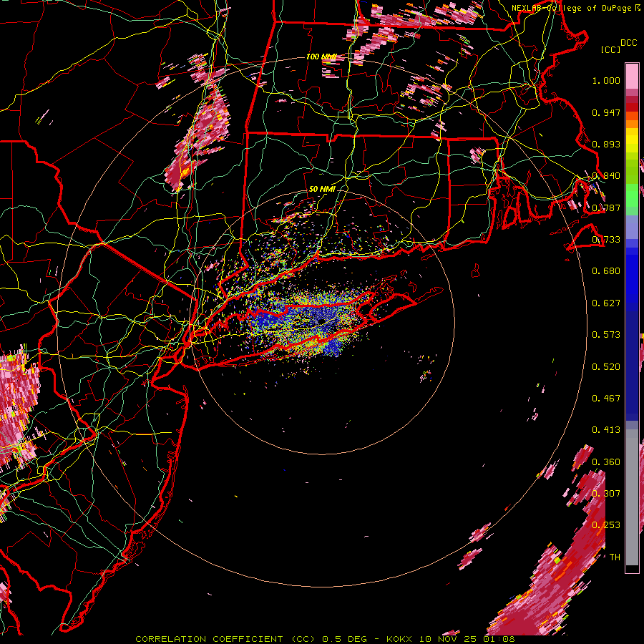The width and height of the screenshot is (644, 644).
Task: Click the 0.520 color scale label
Action: pyautogui.click(x=606, y=366)
